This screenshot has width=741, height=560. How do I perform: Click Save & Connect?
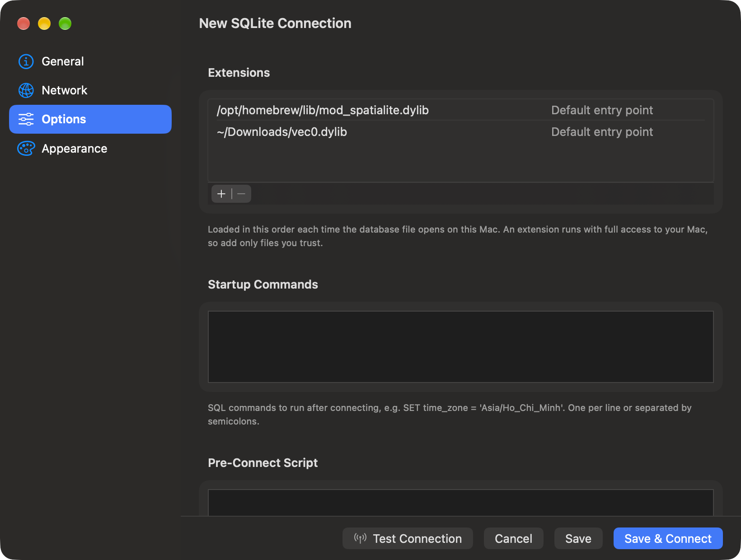pyautogui.click(x=668, y=538)
